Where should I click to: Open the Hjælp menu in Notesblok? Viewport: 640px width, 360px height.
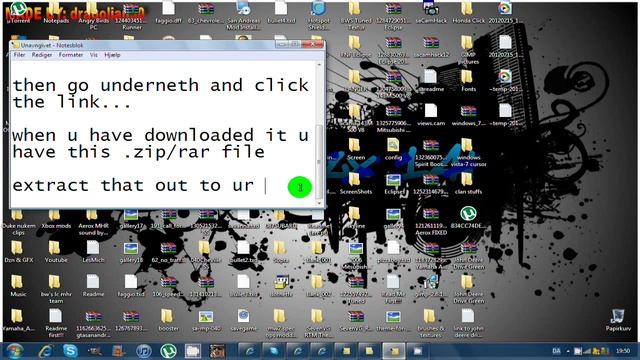coord(112,55)
